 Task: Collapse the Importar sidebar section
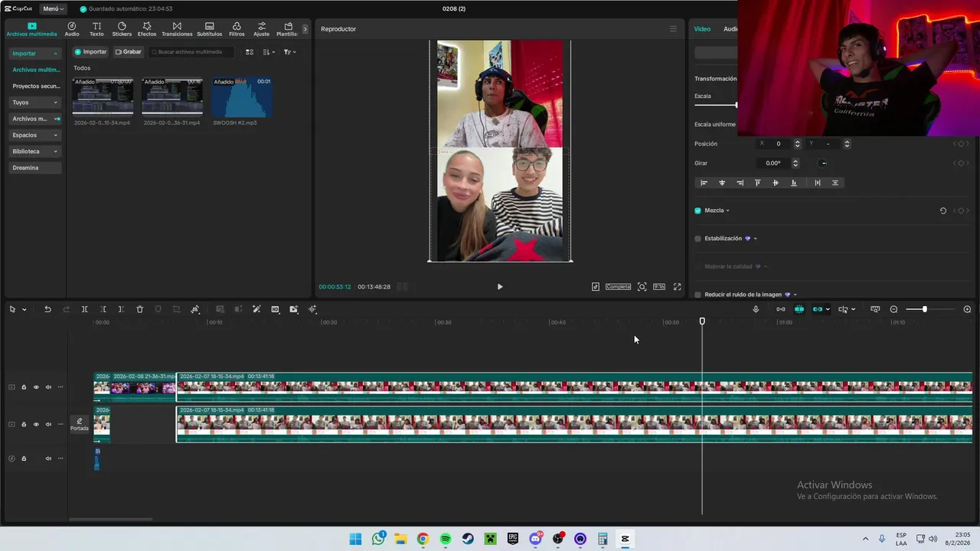(x=35, y=54)
